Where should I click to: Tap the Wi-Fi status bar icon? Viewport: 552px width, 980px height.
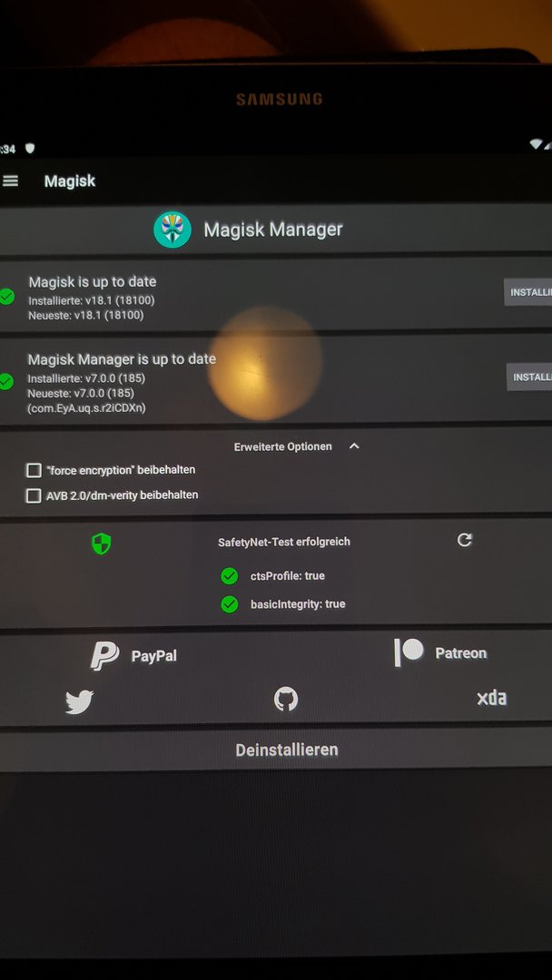[537, 143]
